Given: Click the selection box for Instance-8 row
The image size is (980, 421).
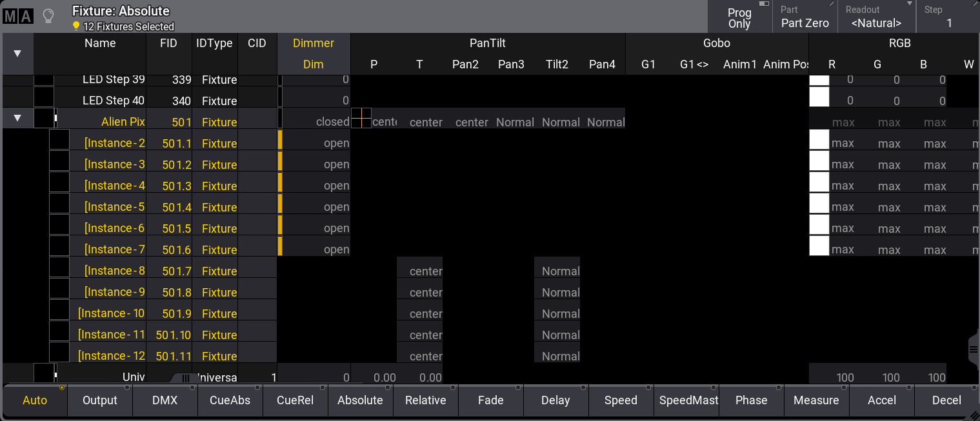Looking at the screenshot, I should tap(59, 268).
